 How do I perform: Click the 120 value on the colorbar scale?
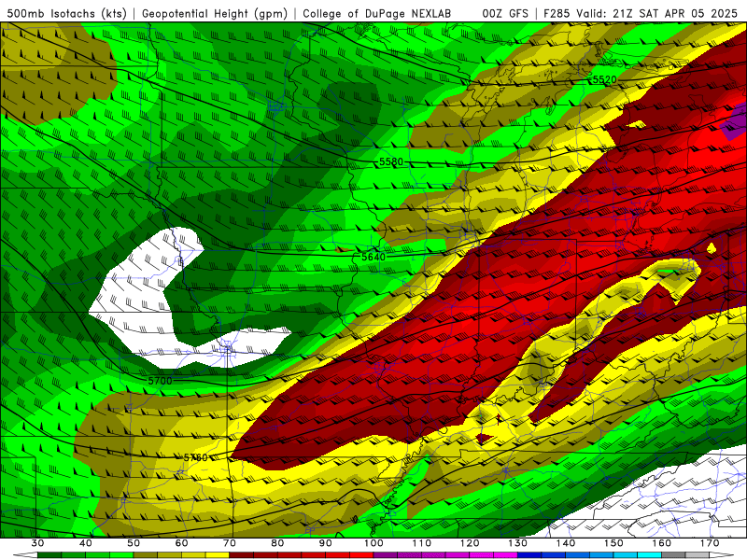tap(470, 543)
